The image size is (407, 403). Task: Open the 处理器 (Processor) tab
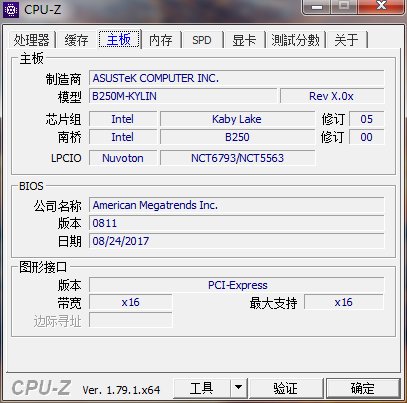click(x=31, y=40)
